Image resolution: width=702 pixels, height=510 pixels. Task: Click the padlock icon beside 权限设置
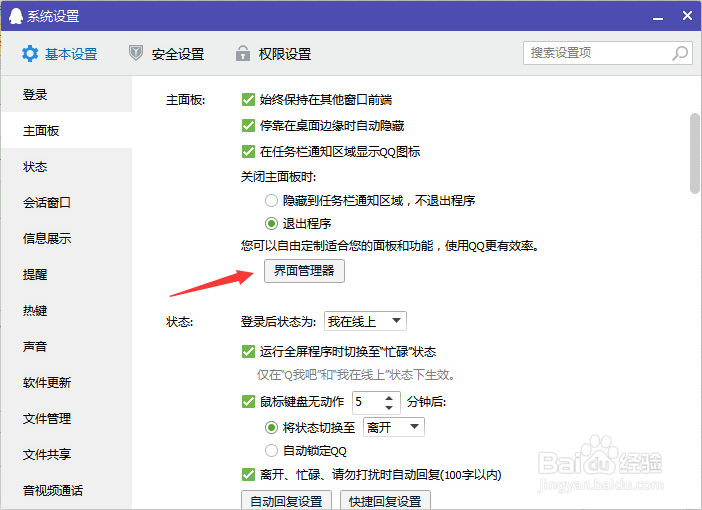[x=243, y=53]
